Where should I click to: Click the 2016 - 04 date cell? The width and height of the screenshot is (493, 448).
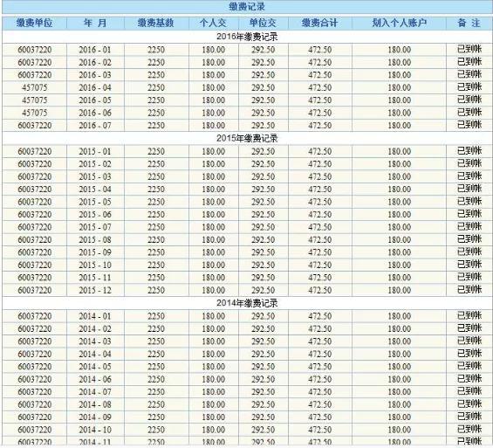pos(95,88)
